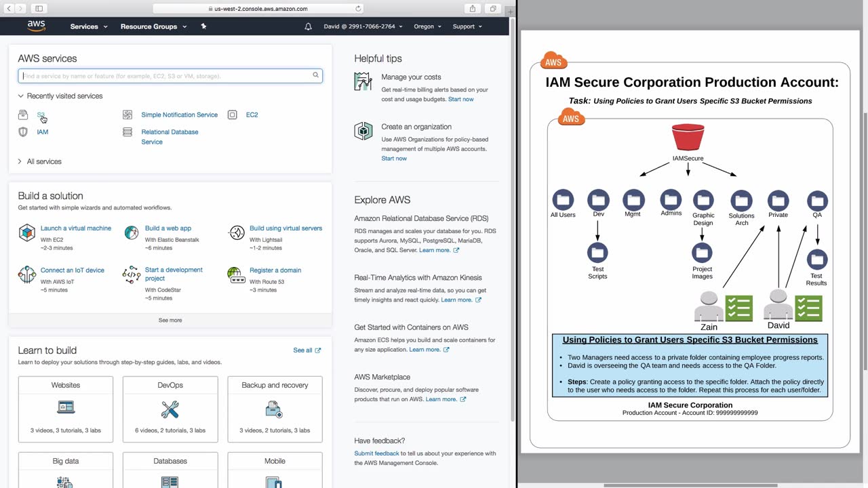868x488 pixels.
Task: Open the Support dropdown menu
Action: 468,26
